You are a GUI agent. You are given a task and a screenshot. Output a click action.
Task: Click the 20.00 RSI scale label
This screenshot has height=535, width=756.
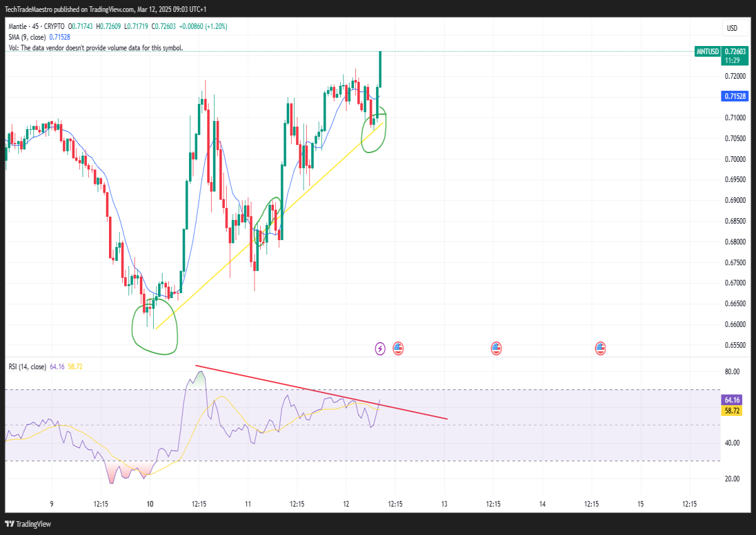coord(731,479)
